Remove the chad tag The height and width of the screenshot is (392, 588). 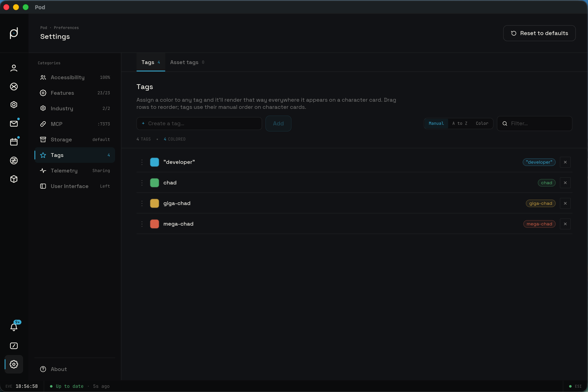565,183
